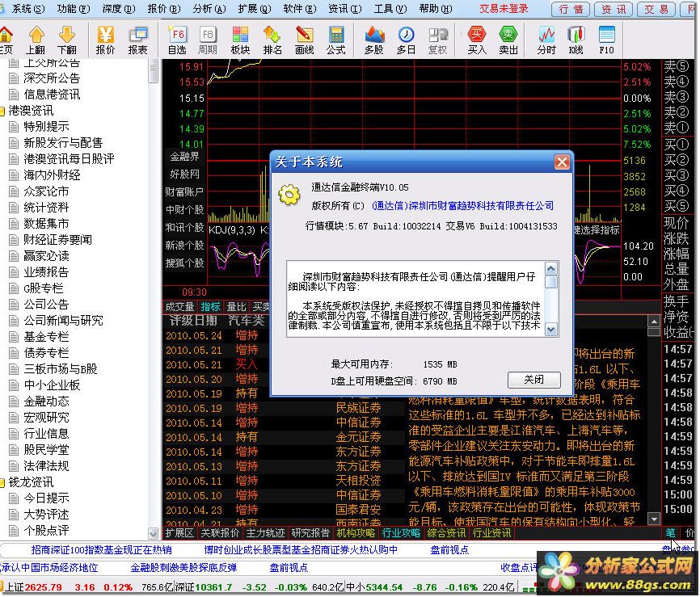Screen dimensions: 700x597
Task: Select 新股发行与配售 in the tree
Action: [63, 143]
